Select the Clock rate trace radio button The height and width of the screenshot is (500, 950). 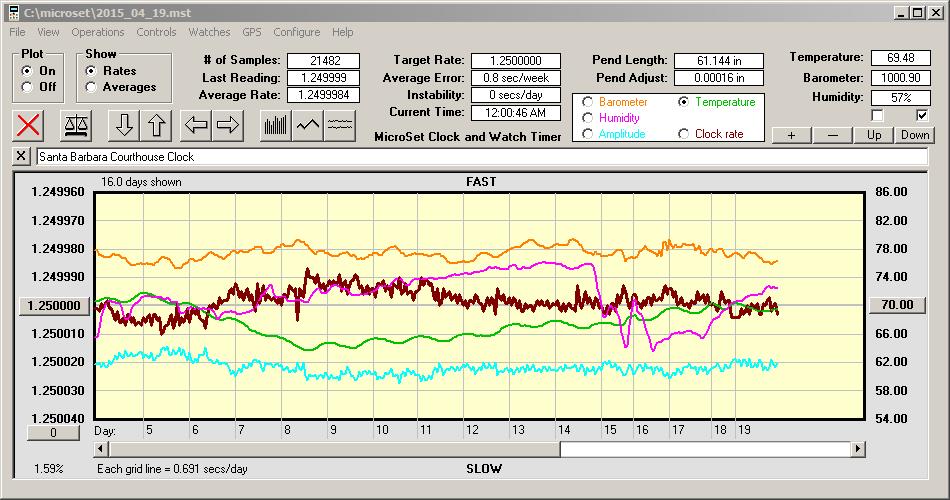tap(683, 133)
